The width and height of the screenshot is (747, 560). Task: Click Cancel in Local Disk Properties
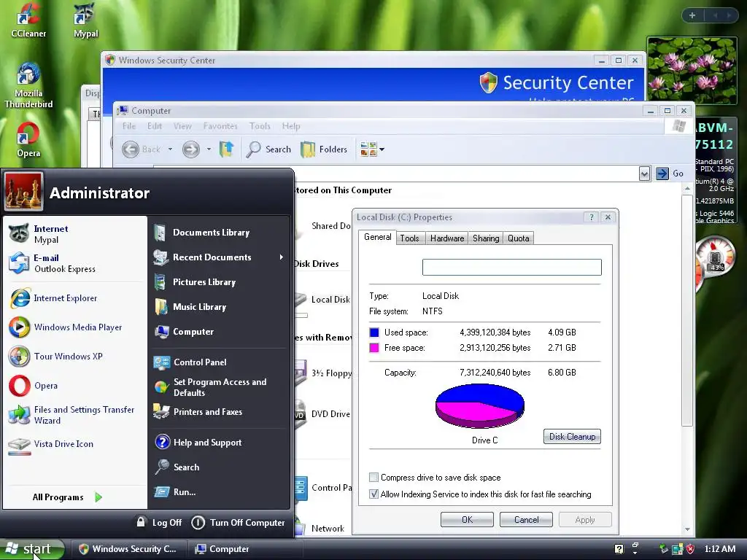pos(527,519)
